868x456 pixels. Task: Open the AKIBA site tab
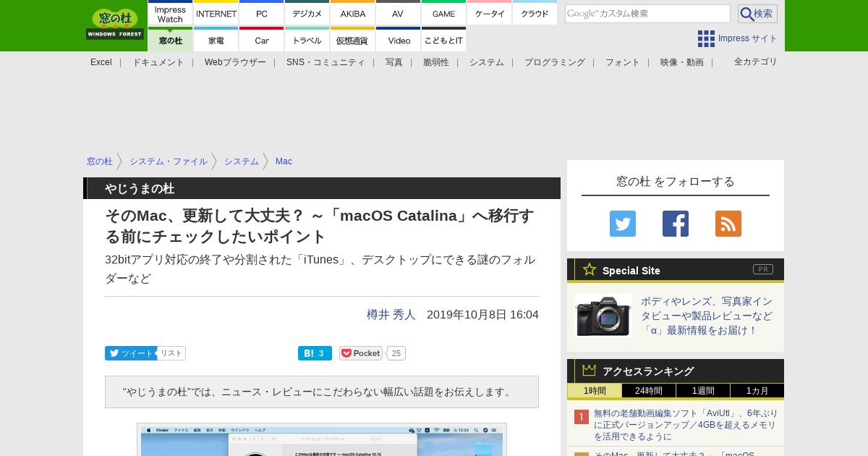[353, 14]
